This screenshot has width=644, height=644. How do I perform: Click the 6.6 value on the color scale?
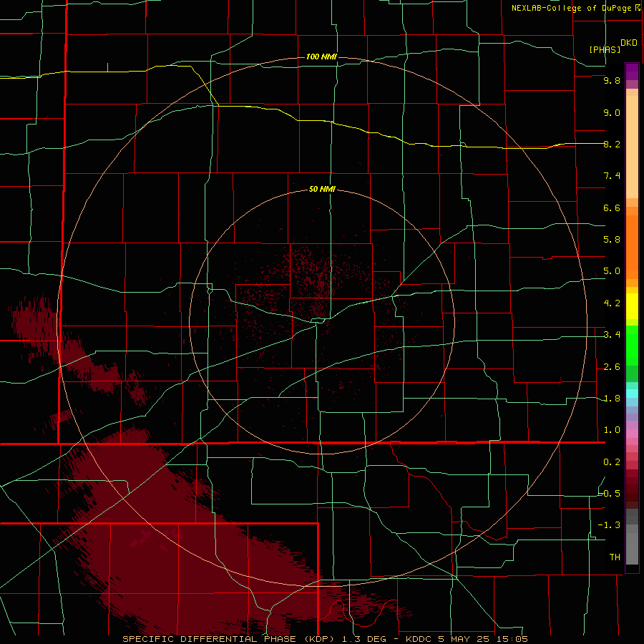tap(612, 208)
